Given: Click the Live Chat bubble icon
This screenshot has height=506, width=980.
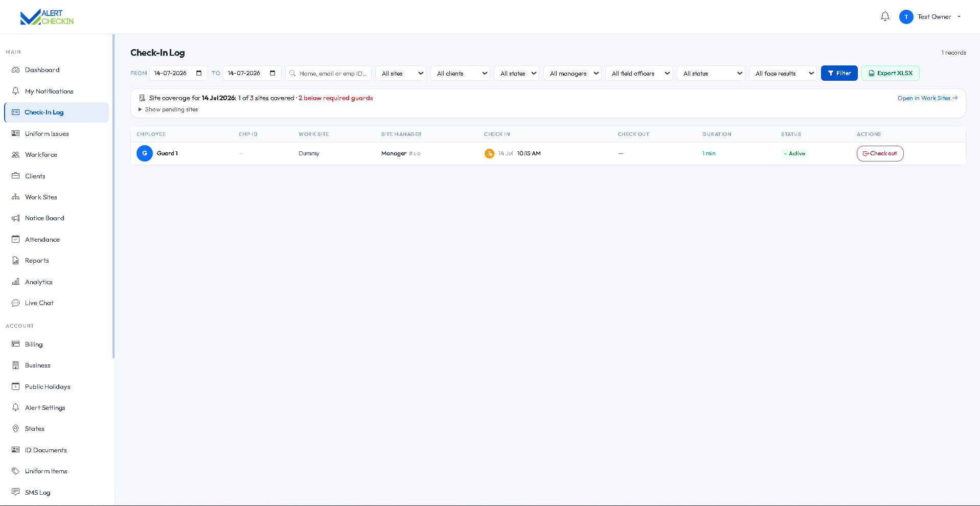Looking at the screenshot, I should coord(16,303).
